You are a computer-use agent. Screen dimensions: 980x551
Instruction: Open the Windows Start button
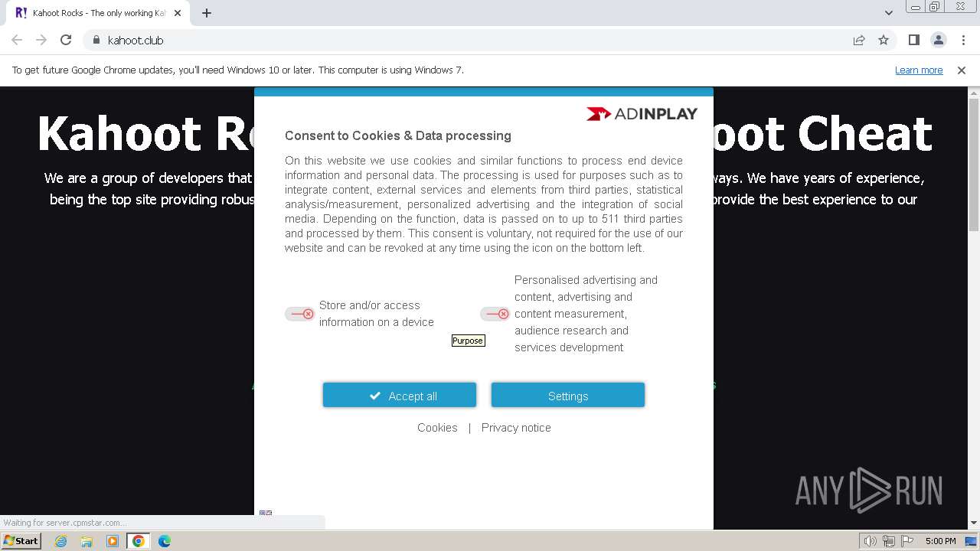(21, 540)
